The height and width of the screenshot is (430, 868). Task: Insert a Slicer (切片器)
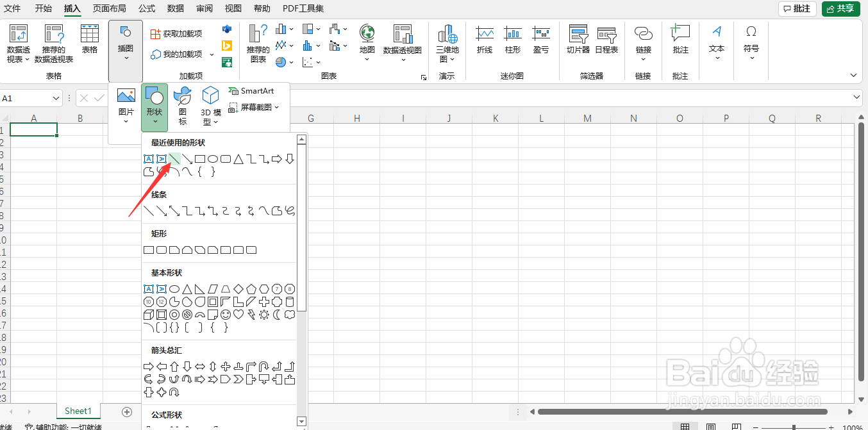[x=578, y=40]
